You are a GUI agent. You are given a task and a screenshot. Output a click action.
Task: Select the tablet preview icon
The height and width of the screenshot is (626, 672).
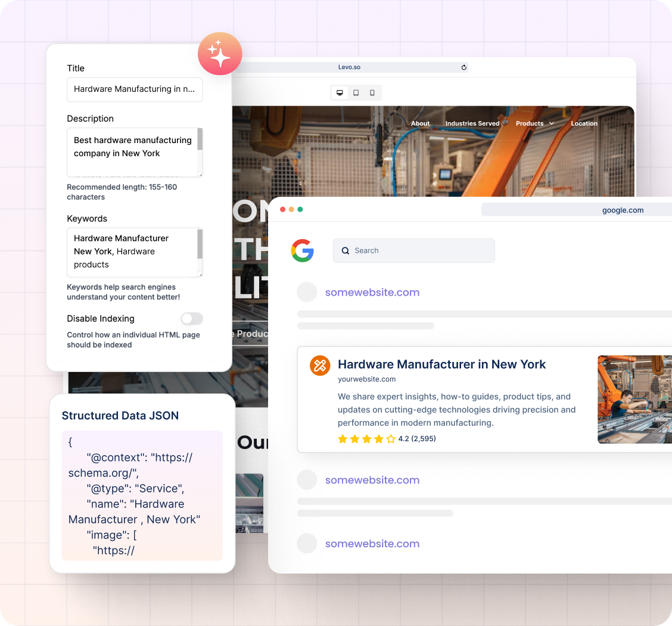coord(356,92)
